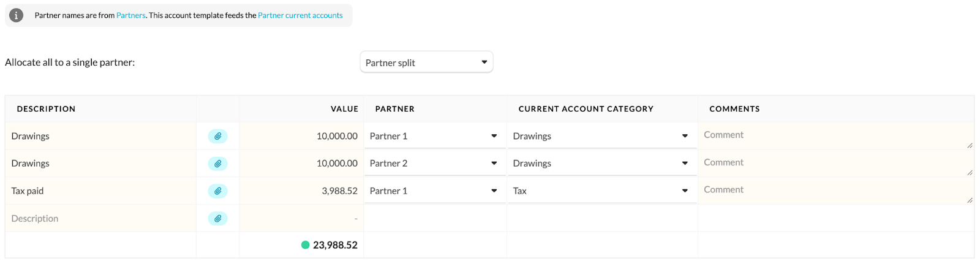Viewport: 980px width, 266px height.
Task: Click the info icon in the notice banner
Action: coord(17,15)
